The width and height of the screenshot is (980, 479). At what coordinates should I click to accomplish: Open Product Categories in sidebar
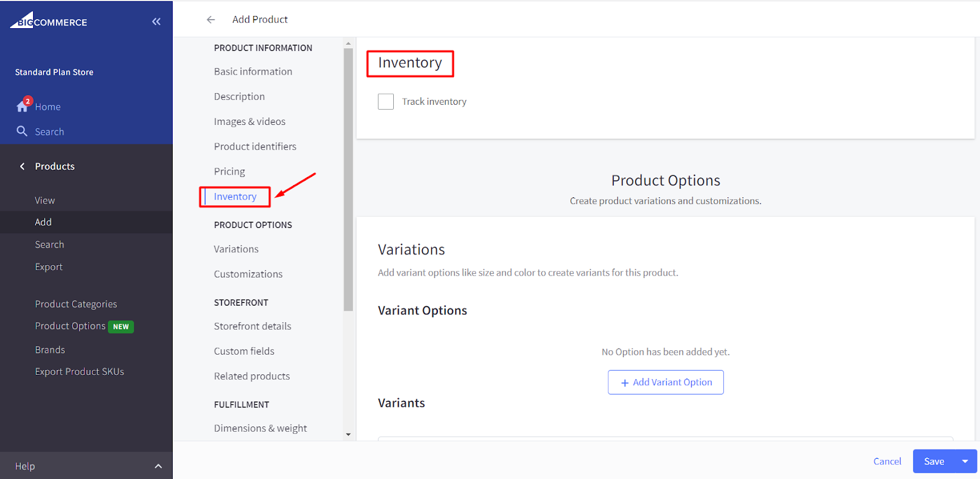point(75,304)
